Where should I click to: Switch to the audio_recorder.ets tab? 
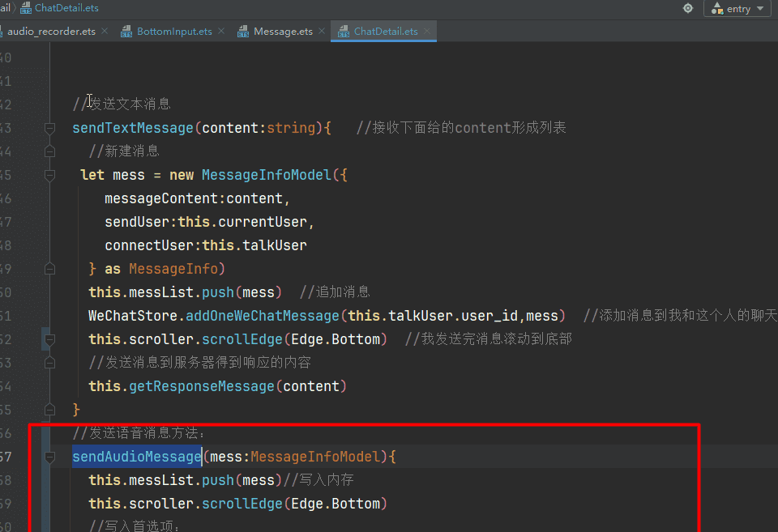(51, 32)
